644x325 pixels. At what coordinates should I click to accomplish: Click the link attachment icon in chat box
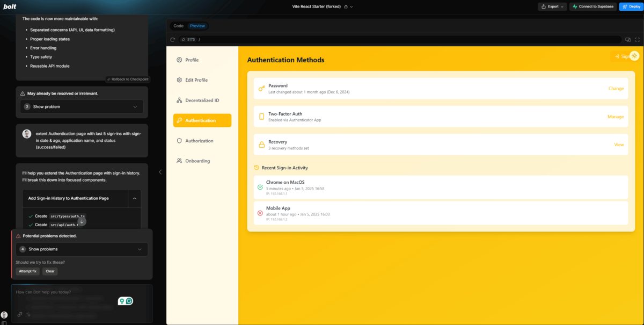tap(20, 314)
